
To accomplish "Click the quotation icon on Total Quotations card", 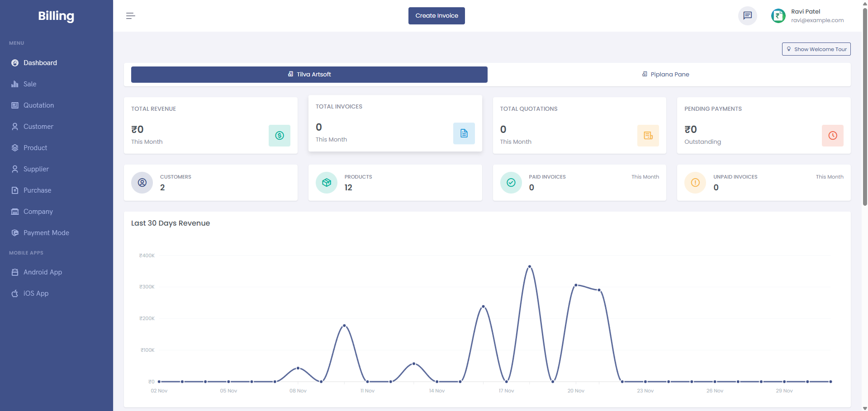I will click(x=648, y=135).
